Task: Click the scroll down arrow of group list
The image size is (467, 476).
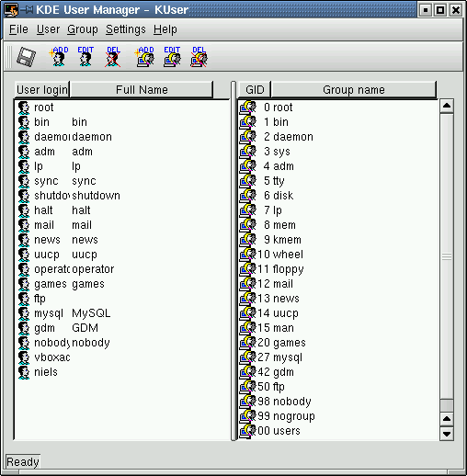Action: coord(447,434)
